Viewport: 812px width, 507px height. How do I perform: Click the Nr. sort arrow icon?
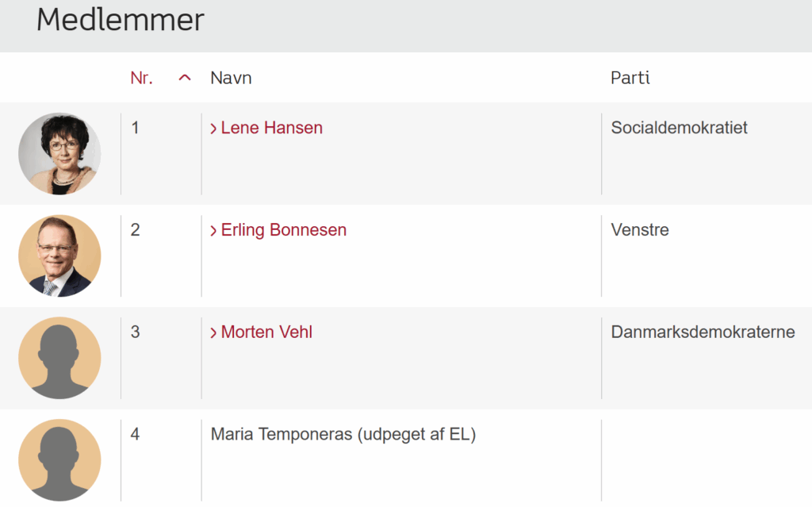pos(185,78)
